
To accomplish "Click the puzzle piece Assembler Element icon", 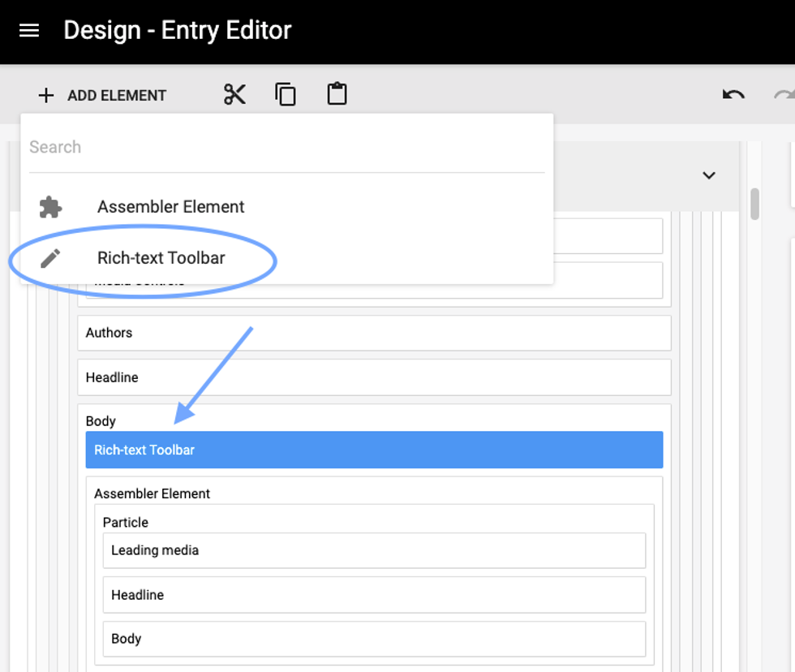I will [x=50, y=207].
